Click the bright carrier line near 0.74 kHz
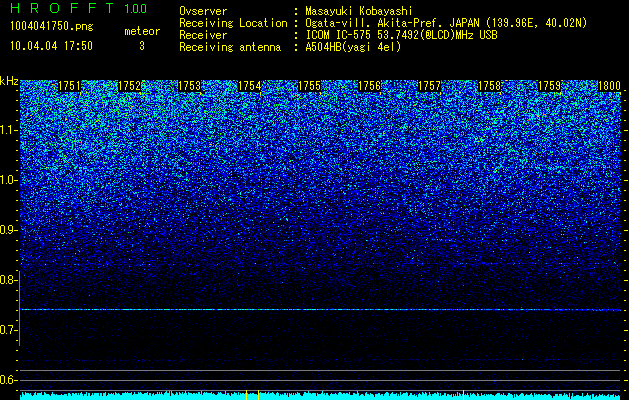The width and height of the screenshot is (629, 400). click(x=321, y=310)
